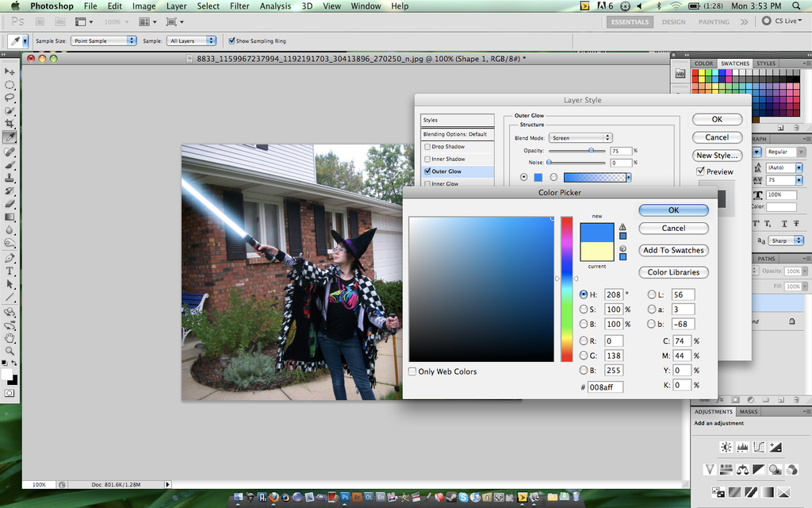This screenshot has width=812, height=508.
Task: Check the Drop Shadow style option
Action: point(428,147)
